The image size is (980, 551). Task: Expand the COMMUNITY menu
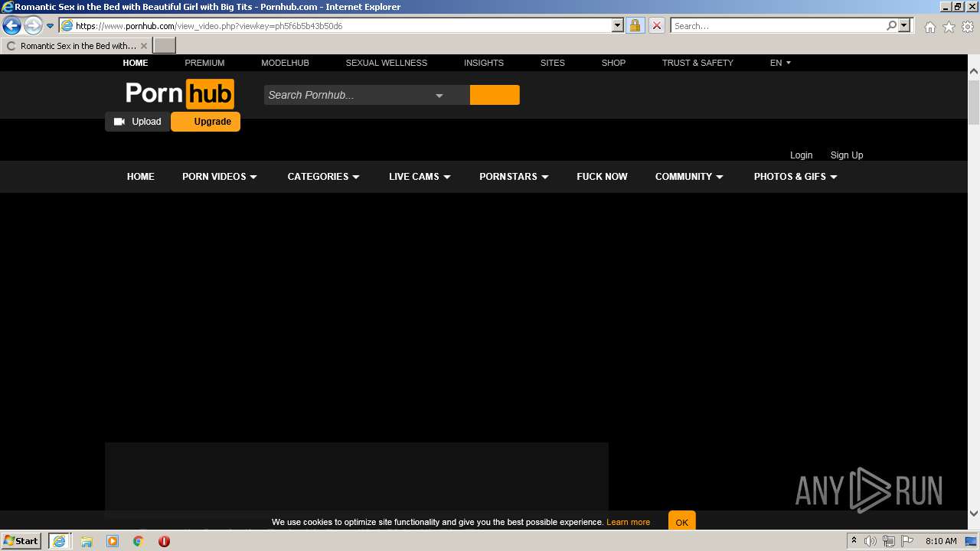[689, 177]
